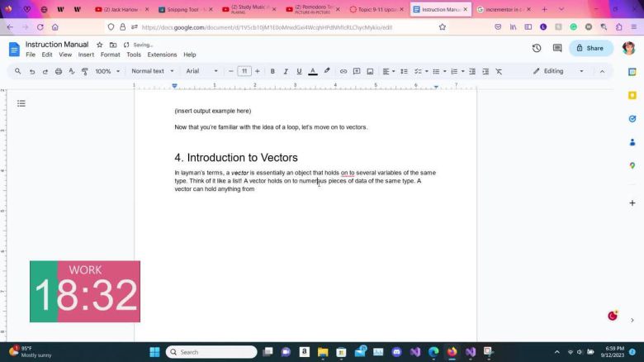Screen dimensions: 644x362
Task: Open the Normal text style dropdown
Action: [x=153, y=71]
